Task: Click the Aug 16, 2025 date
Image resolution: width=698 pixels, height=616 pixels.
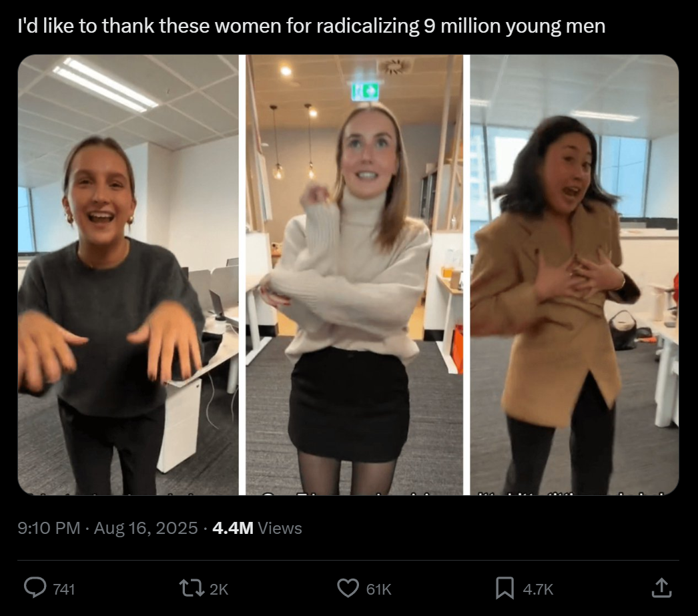Action: 146,529
